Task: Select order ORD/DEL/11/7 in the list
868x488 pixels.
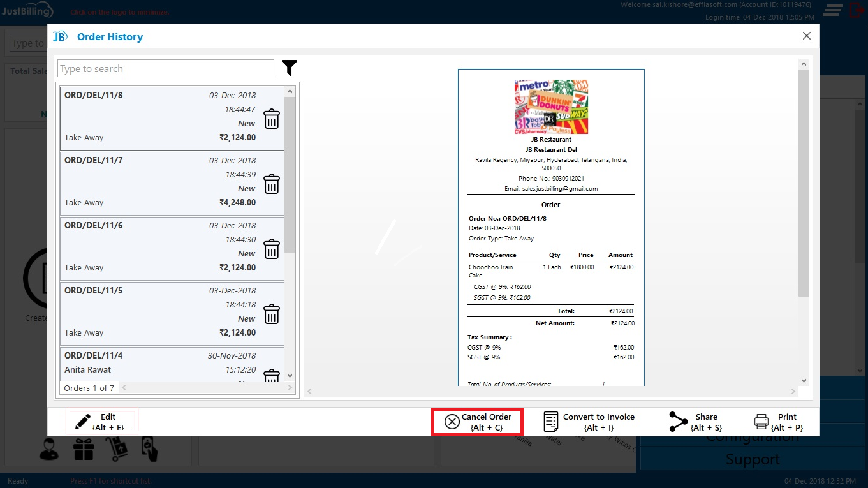Action: [x=172, y=183]
